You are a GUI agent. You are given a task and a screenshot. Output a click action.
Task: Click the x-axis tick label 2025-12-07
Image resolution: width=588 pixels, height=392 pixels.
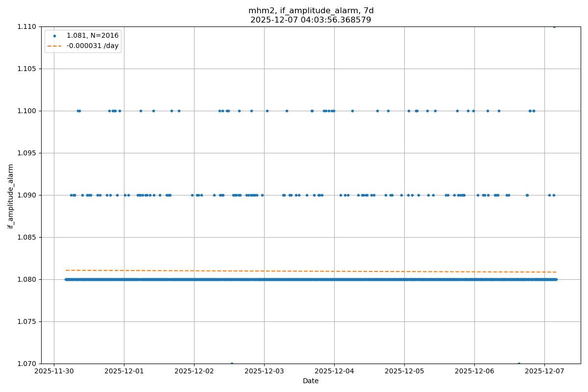coord(544,371)
